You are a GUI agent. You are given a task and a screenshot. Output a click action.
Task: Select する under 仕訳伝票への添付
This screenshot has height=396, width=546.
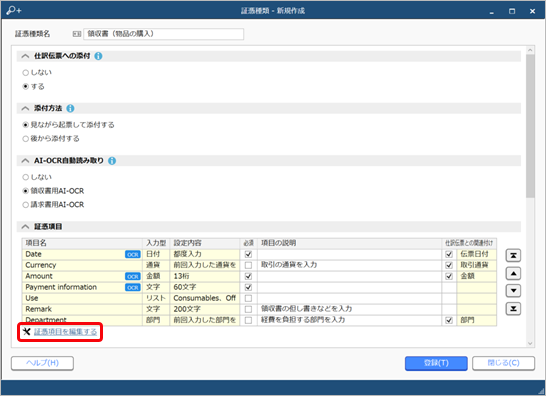point(25,86)
